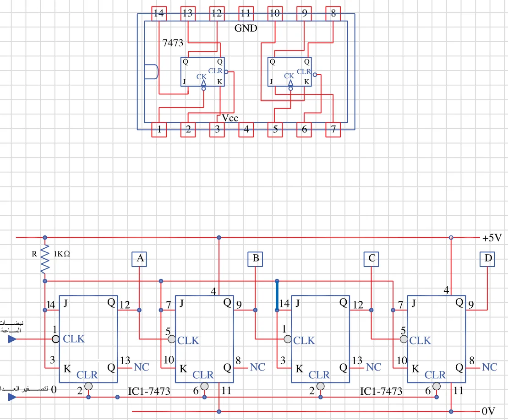508x420 pixels.
Task: Click the 7473 chip name on the pinout
Action: [x=173, y=43]
